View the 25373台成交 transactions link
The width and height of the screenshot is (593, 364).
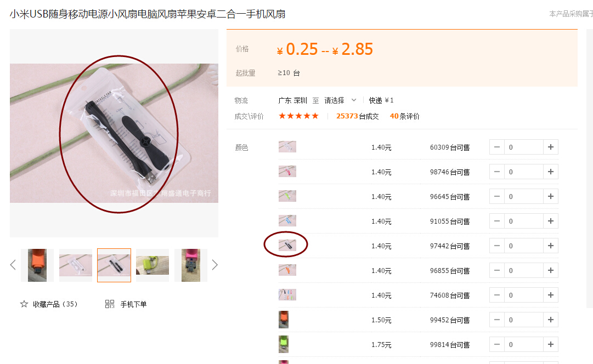tap(357, 116)
